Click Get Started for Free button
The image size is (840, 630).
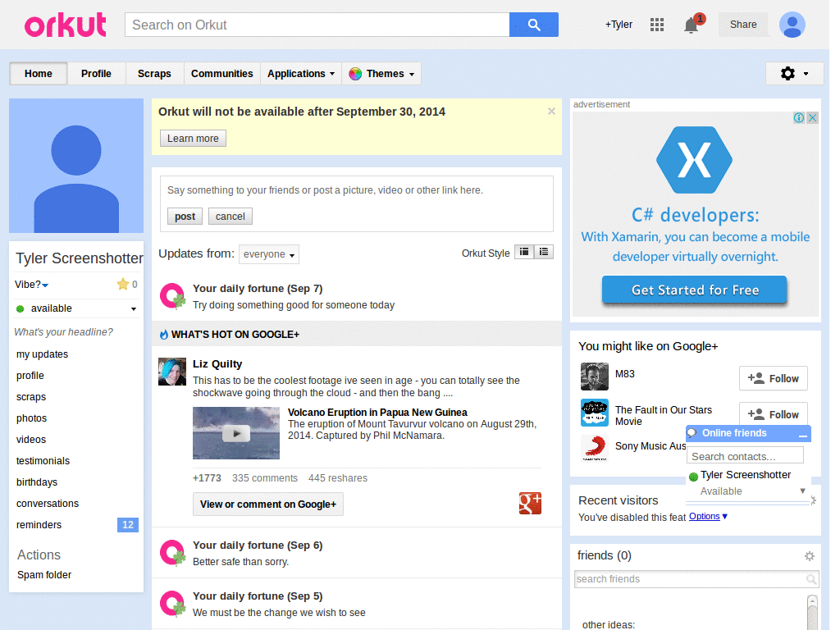coord(694,290)
